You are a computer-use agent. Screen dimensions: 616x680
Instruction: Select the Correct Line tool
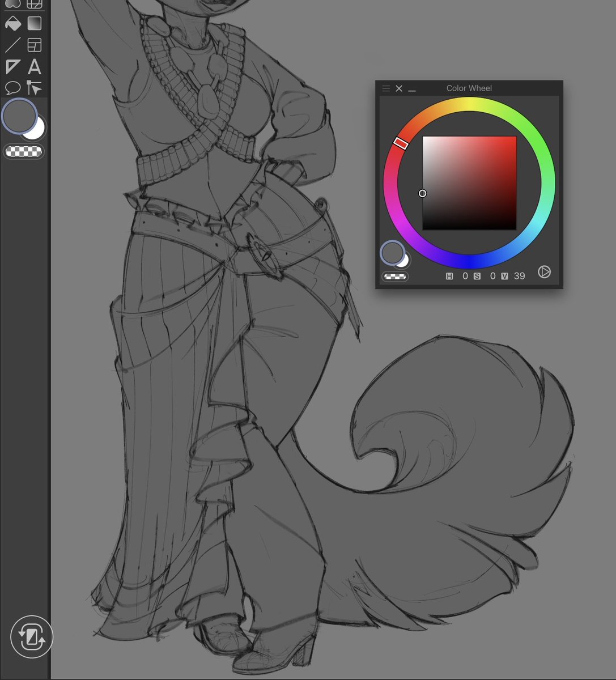(x=35, y=88)
